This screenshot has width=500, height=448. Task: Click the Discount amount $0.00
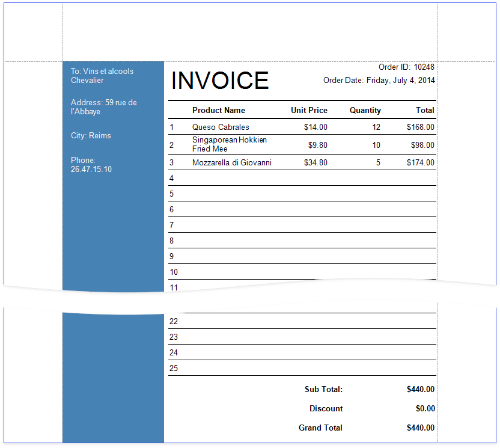pyautogui.click(x=425, y=408)
